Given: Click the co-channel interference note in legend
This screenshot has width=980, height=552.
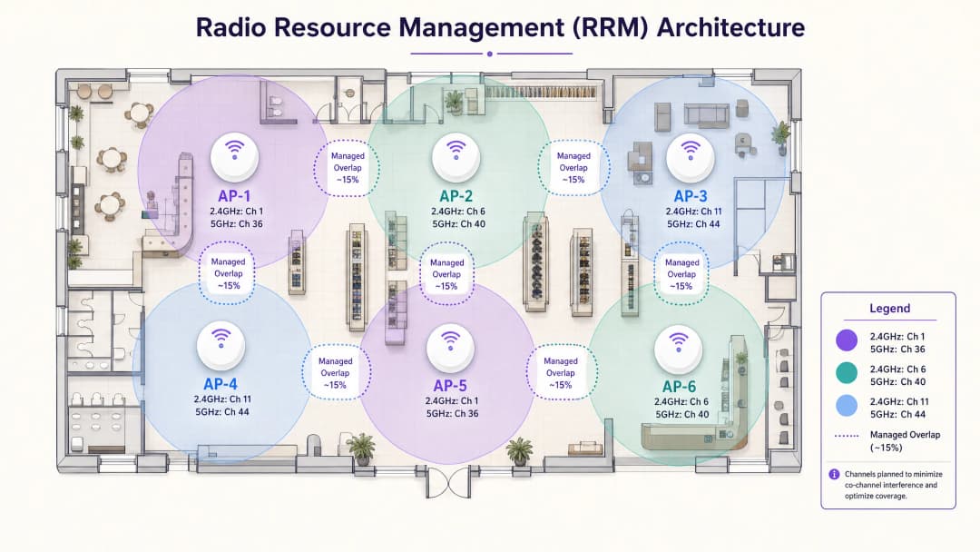Looking at the screenshot, I should (x=893, y=485).
